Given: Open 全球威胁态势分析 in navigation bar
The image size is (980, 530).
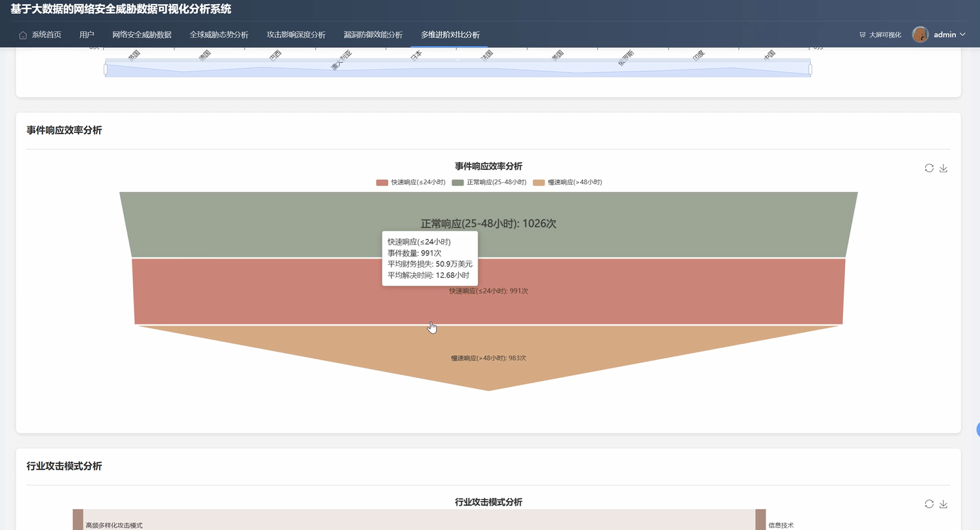Looking at the screenshot, I should tap(219, 35).
